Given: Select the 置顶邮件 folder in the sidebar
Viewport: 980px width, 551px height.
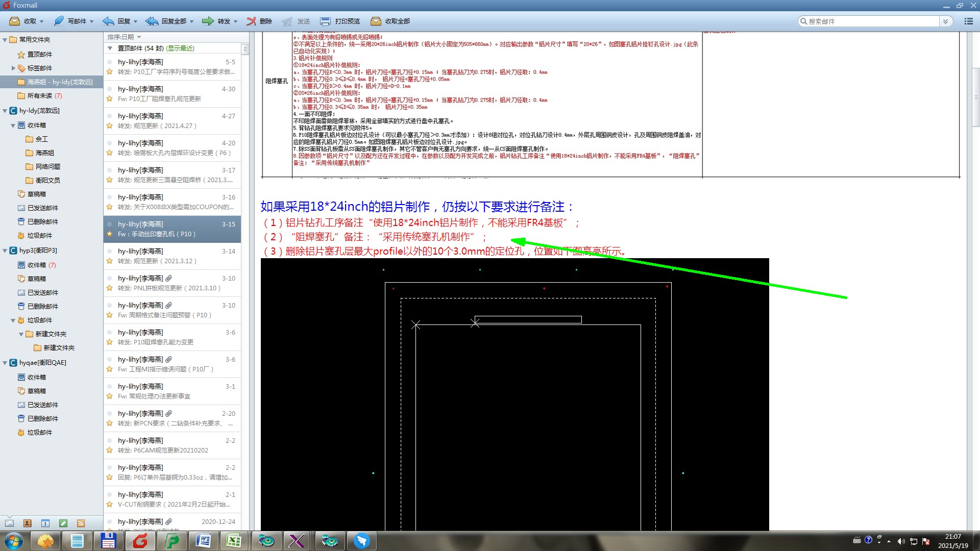Looking at the screenshot, I should pyautogui.click(x=40, y=54).
